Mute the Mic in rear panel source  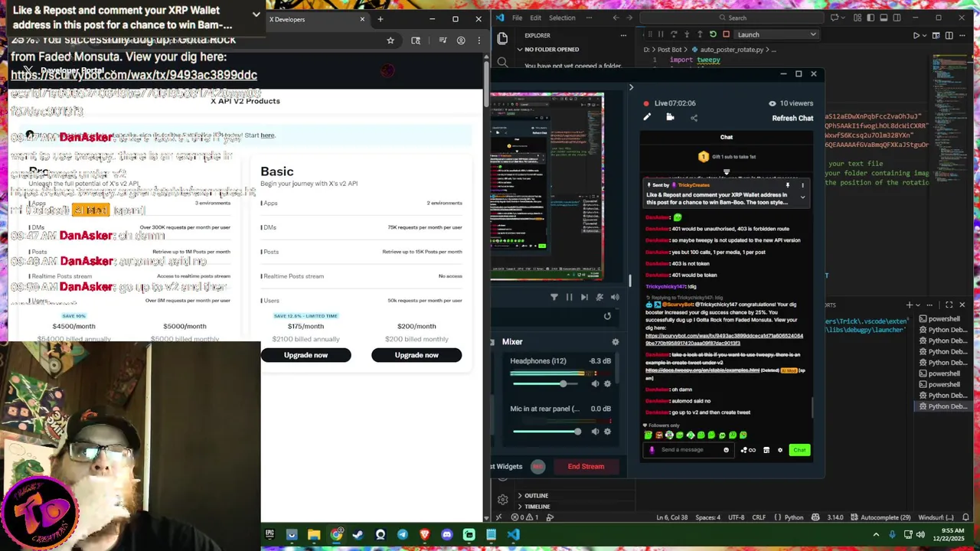click(x=595, y=432)
